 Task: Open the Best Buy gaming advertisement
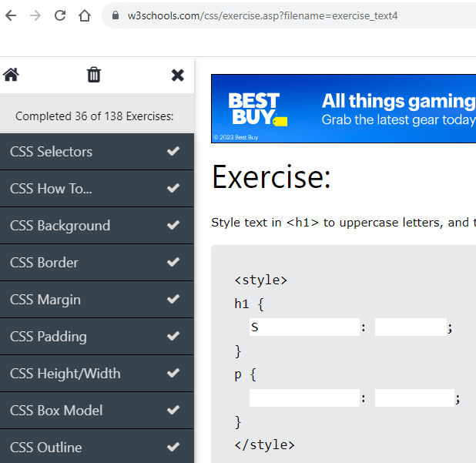(344, 109)
